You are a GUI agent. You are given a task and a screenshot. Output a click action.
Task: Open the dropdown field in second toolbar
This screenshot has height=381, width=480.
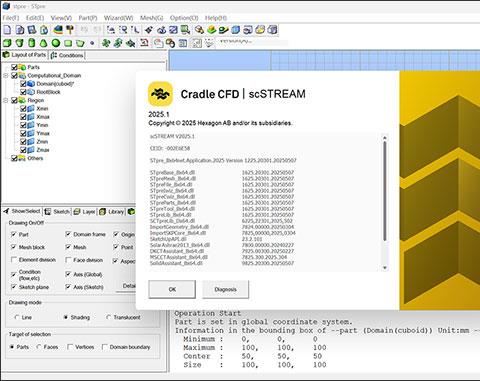point(253,43)
